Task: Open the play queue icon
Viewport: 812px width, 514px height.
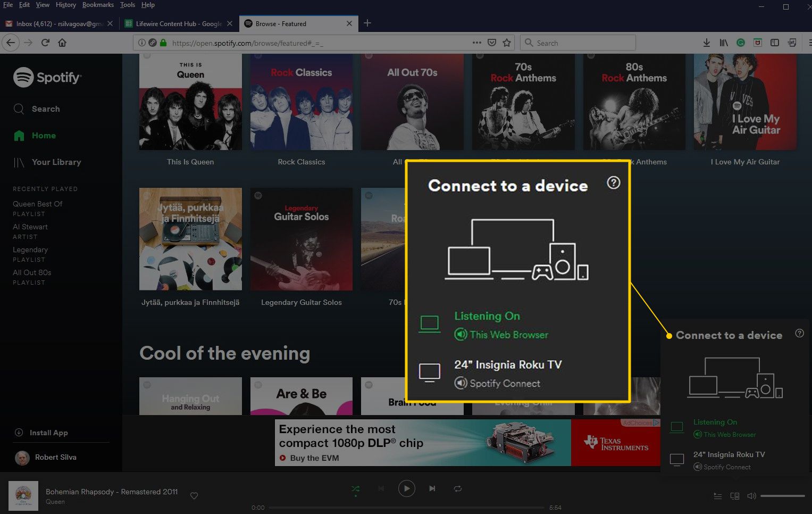Action: point(717,496)
